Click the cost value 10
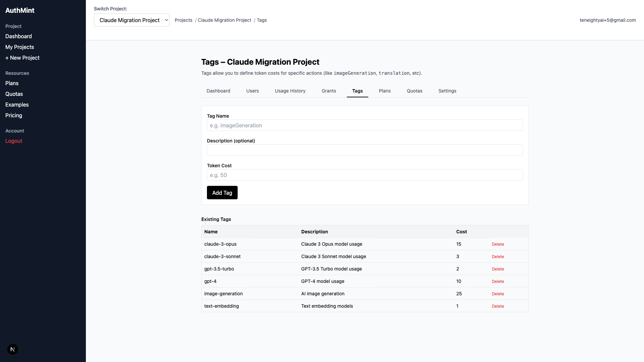This screenshot has width=644, height=362. point(459,281)
